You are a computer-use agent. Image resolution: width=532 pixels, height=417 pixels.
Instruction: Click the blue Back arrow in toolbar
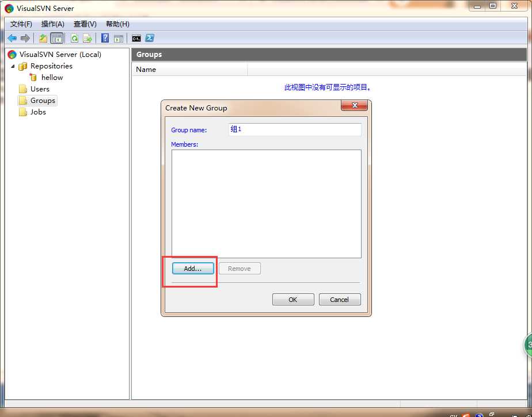(x=12, y=38)
